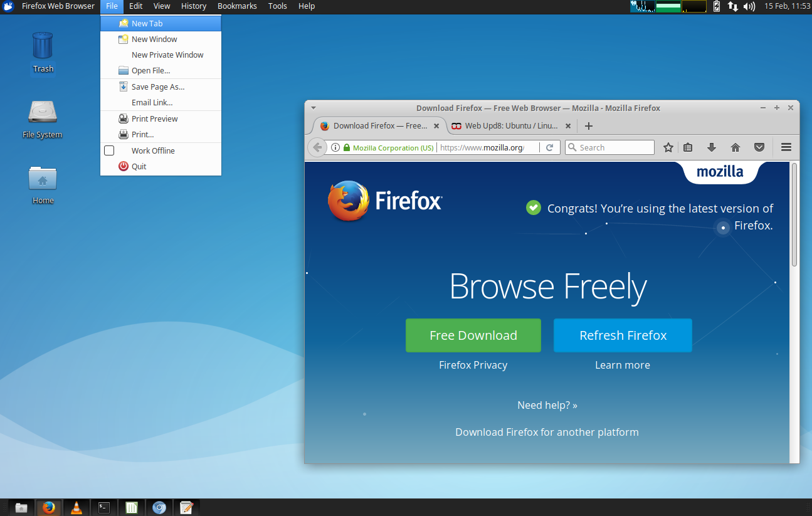Open site information via the info icon

pyautogui.click(x=335, y=147)
